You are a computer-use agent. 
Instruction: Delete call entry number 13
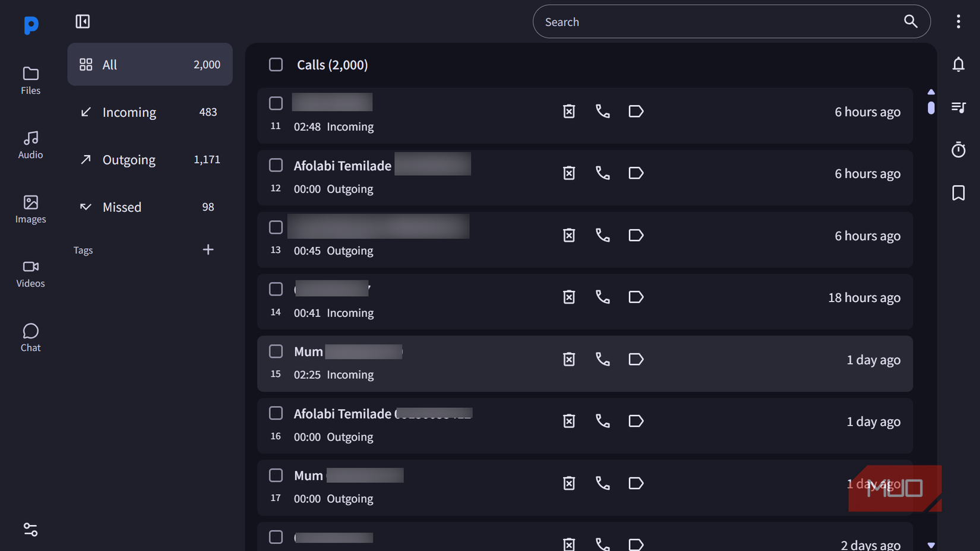point(569,235)
